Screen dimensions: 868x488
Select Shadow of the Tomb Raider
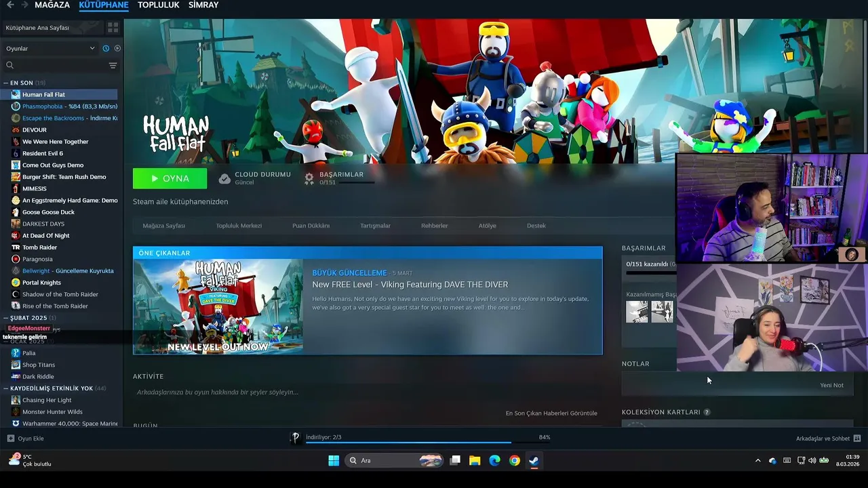pyautogui.click(x=62, y=294)
